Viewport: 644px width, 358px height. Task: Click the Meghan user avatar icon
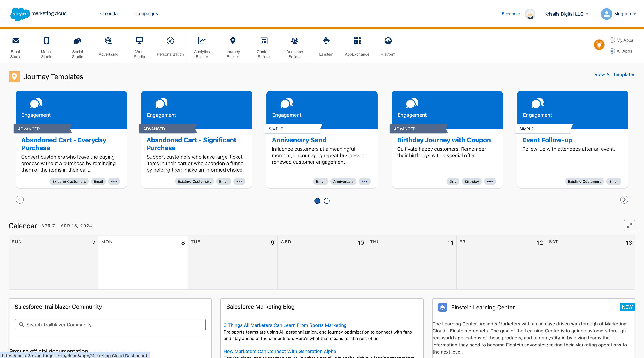(606, 14)
